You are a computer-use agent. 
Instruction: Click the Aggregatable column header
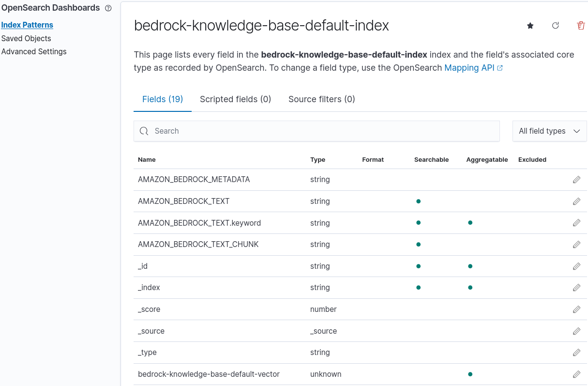tap(487, 159)
